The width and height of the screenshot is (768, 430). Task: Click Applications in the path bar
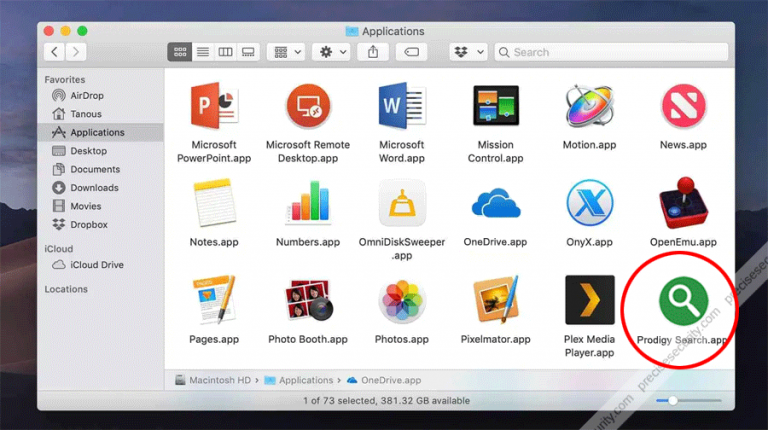click(x=299, y=380)
